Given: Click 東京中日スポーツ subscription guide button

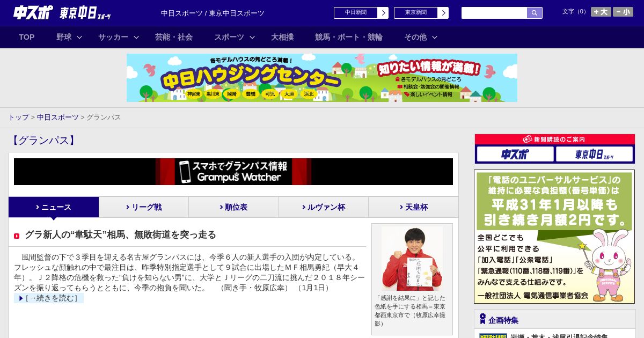Looking at the screenshot, I should 594,155.
